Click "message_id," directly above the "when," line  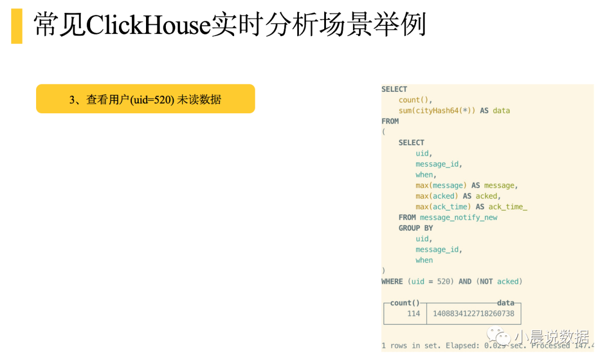click(x=439, y=164)
